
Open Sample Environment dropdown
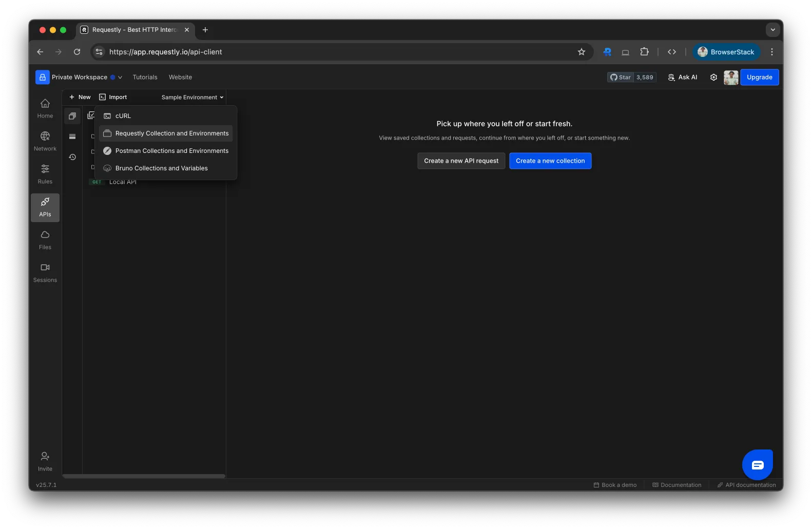[192, 97]
